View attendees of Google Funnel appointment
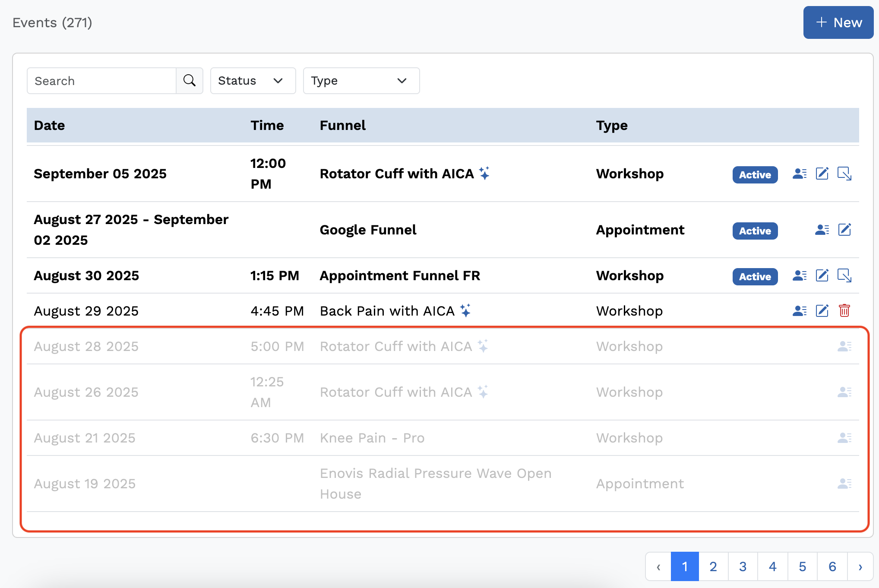This screenshot has width=879, height=588. point(822,230)
